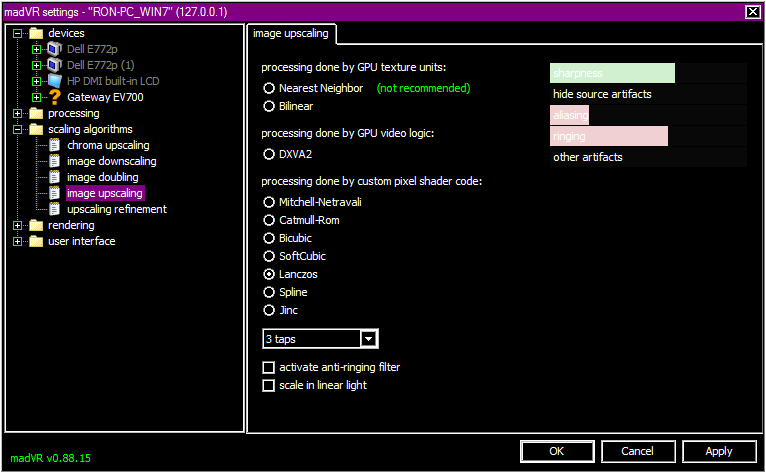The width and height of the screenshot is (766, 473).
Task: Enable the activate anti-ringing filter checkbox
Action: tap(268, 368)
